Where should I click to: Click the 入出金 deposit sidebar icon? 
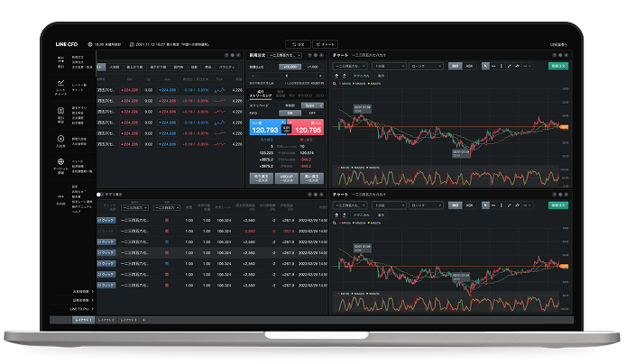[x=60, y=140]
